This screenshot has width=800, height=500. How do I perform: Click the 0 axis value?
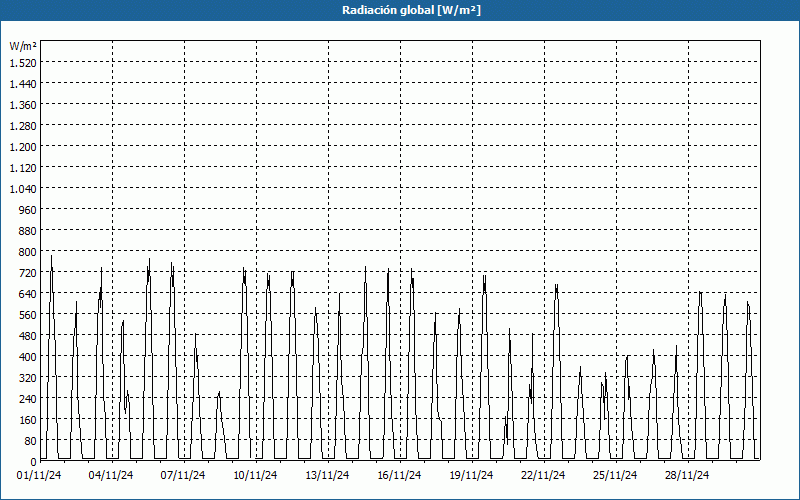tap(34, 462)
